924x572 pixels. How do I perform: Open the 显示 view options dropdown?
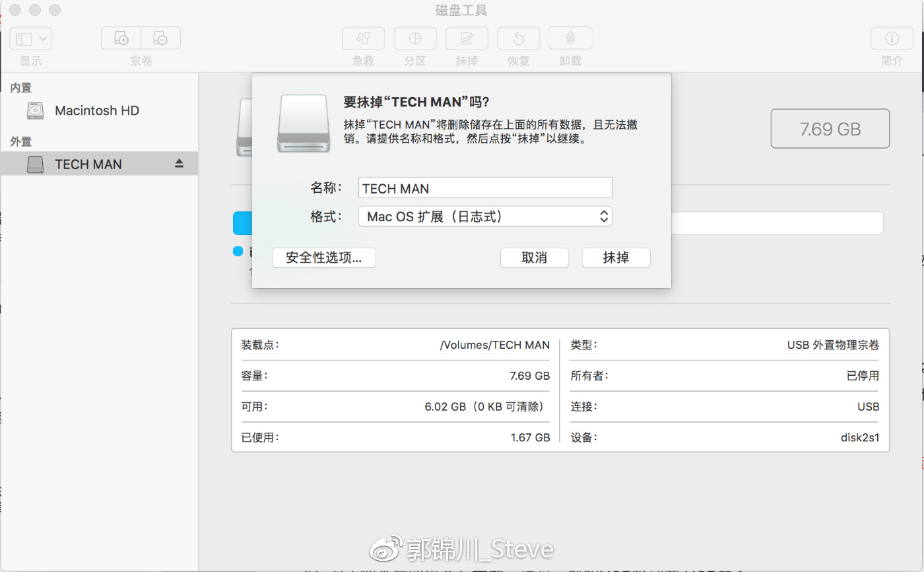pyautogui.click(x=30, y=38)
